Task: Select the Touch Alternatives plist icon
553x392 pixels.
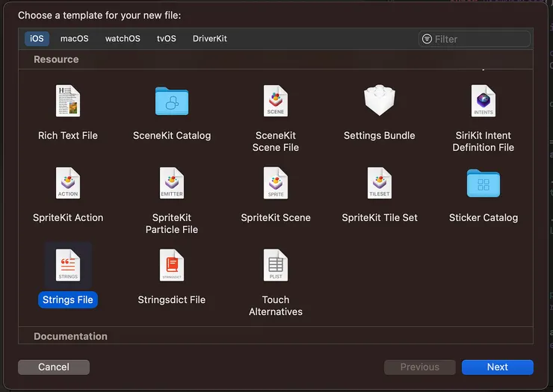Action: (276, 265)
